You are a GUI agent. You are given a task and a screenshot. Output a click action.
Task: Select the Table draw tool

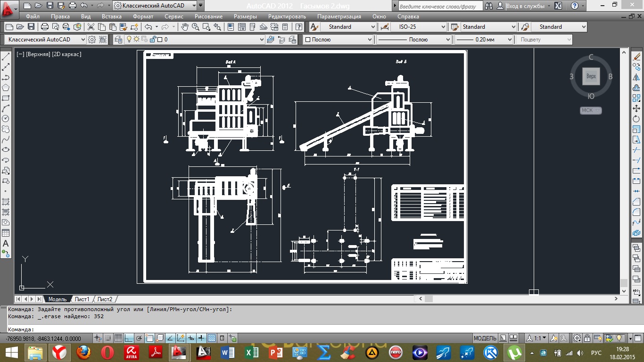point(6,233)
